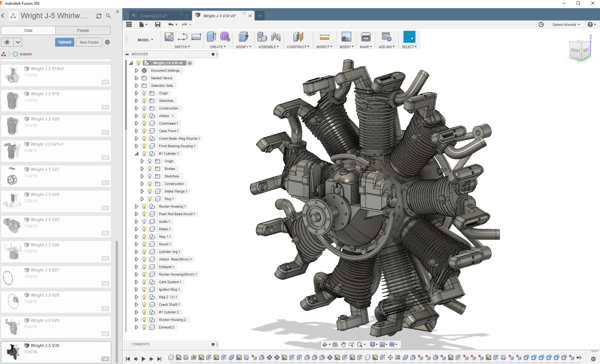This screenshot has height=364, width=600.
Task: Open the Make 3D print icon
Action: tap(366, 37)
